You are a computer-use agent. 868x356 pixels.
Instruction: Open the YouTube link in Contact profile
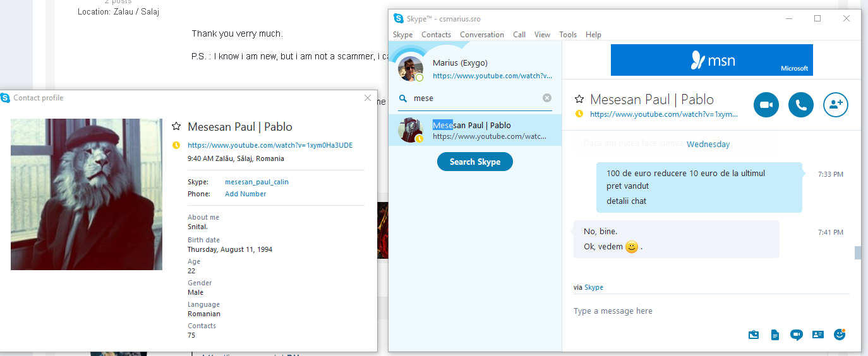point(270,145)
